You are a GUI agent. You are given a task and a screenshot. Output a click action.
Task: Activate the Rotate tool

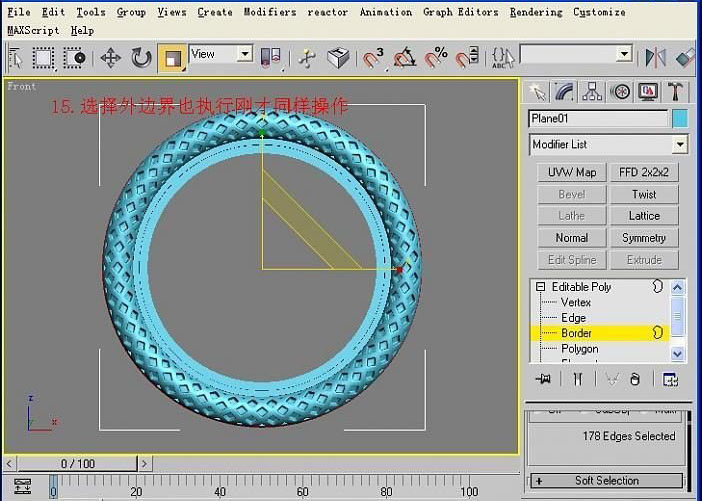pos(141,58)
